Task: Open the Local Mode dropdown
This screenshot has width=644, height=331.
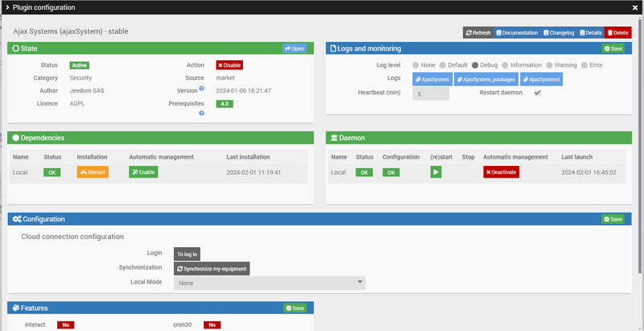Action: [270, 283]
